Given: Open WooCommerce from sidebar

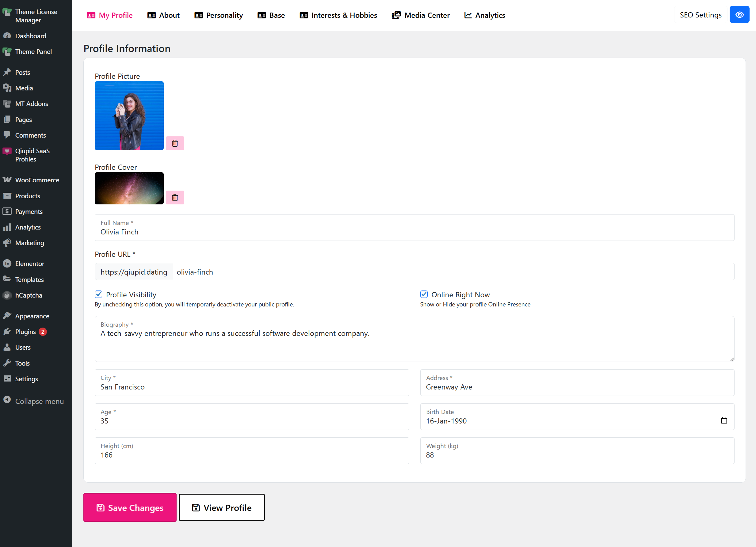Looking at the screenshot, I should (x=37, y=180).
